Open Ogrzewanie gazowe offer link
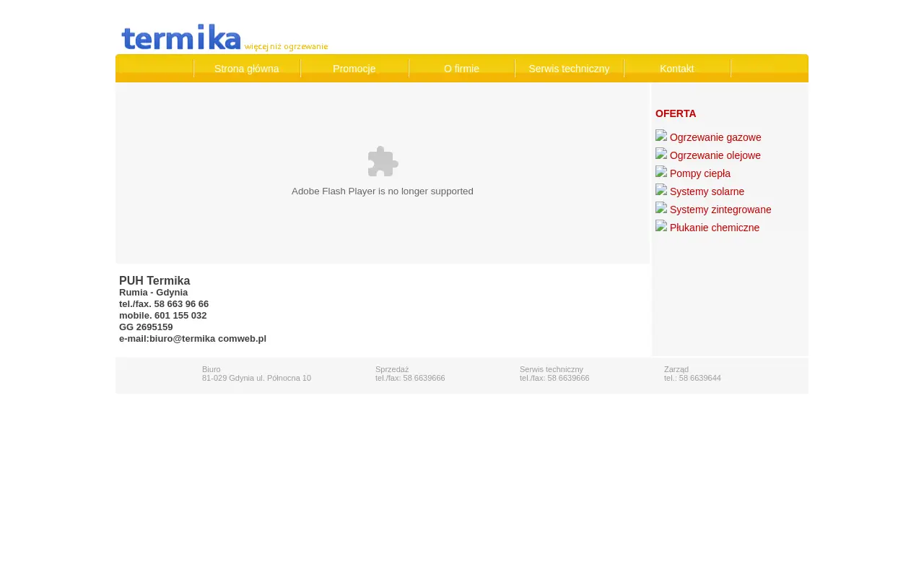The image size is (924, 578). [715, 137]
